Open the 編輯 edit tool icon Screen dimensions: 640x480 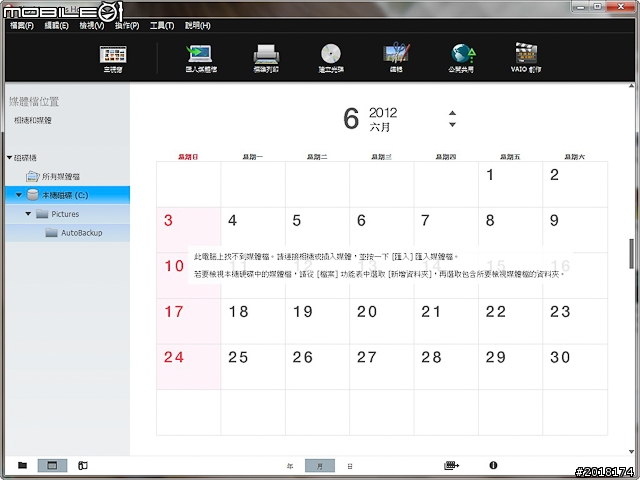click(396, 57)
